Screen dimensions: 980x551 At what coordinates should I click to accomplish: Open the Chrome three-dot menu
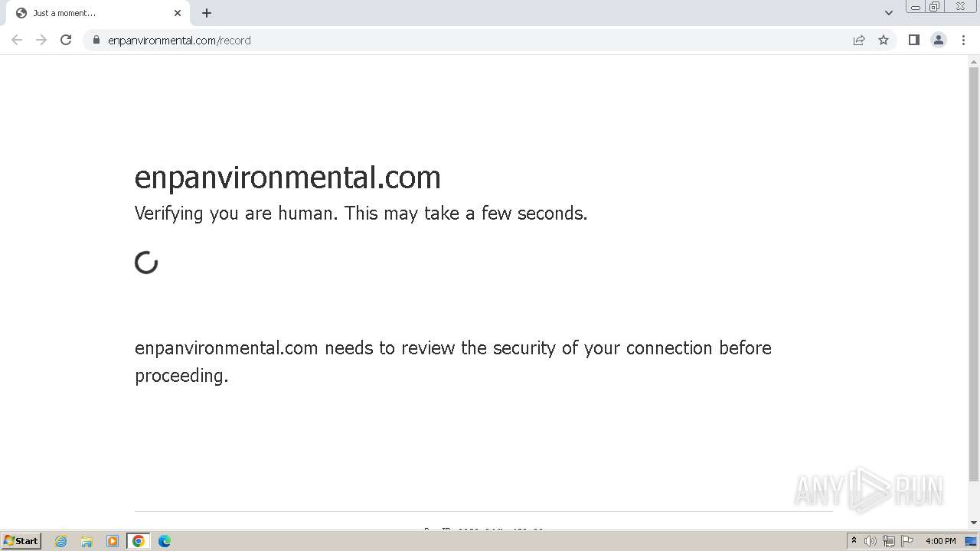pos(963,40)
